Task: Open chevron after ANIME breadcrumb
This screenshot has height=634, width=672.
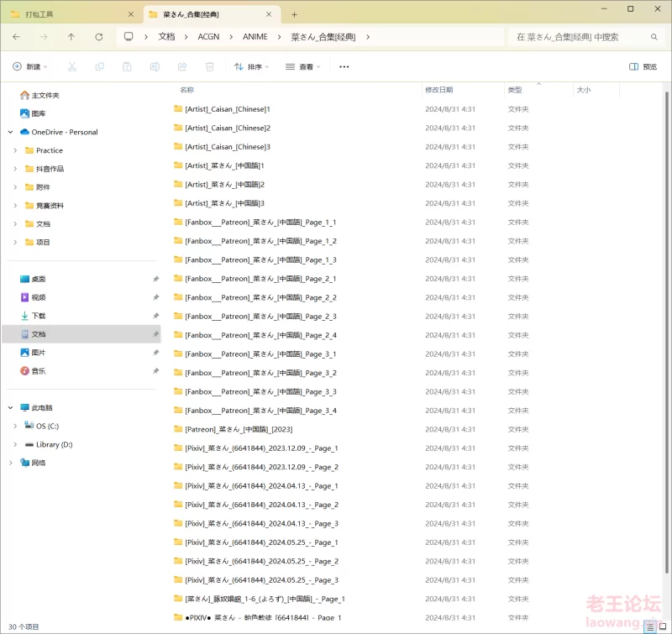Action: pyautogui.click(x=279, y=37)
